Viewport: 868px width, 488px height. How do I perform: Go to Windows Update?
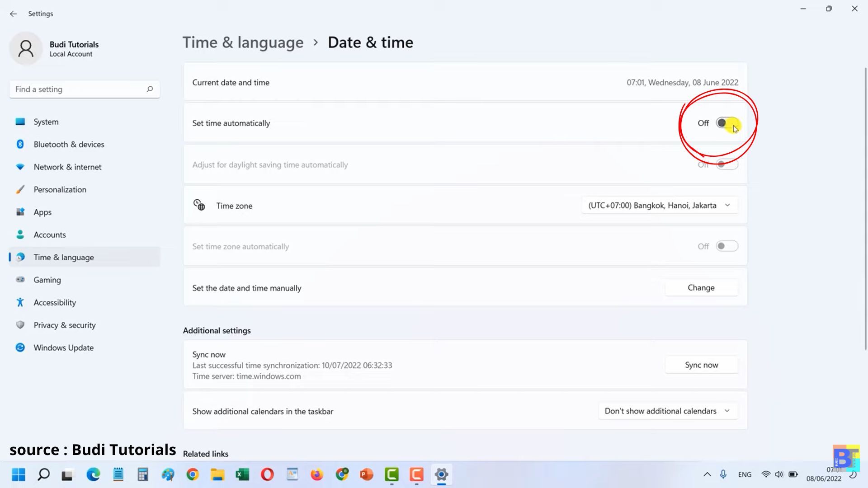tap(84, 347)
